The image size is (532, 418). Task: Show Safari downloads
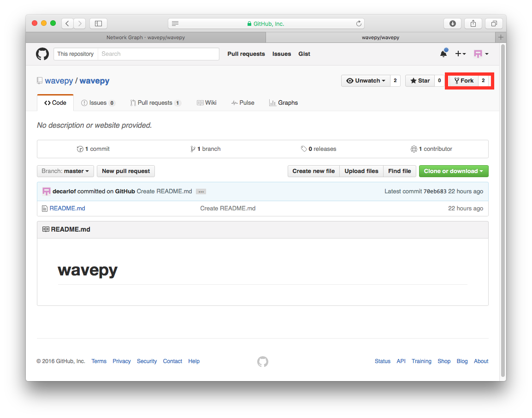pyautogui.click(x=453, y=24)
